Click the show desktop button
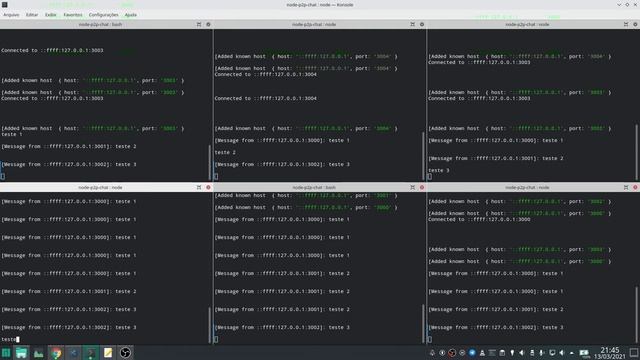This screenshot has width=640, height=360. (633, 353)
